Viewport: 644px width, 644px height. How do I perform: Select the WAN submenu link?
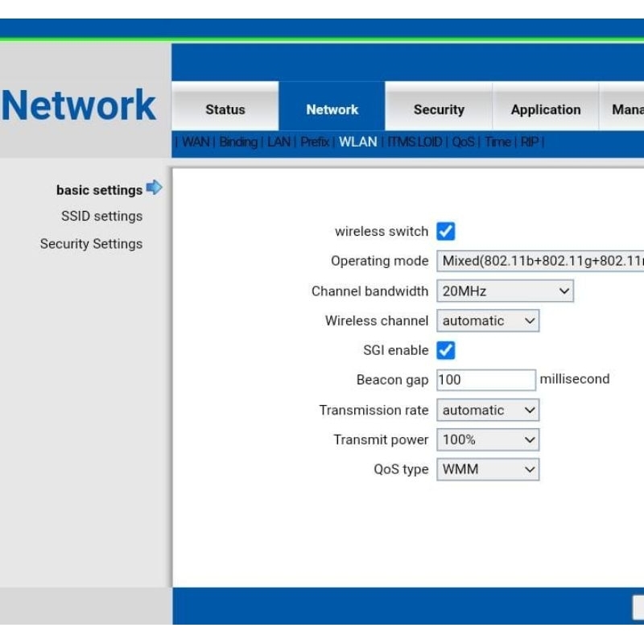[196, 142]
